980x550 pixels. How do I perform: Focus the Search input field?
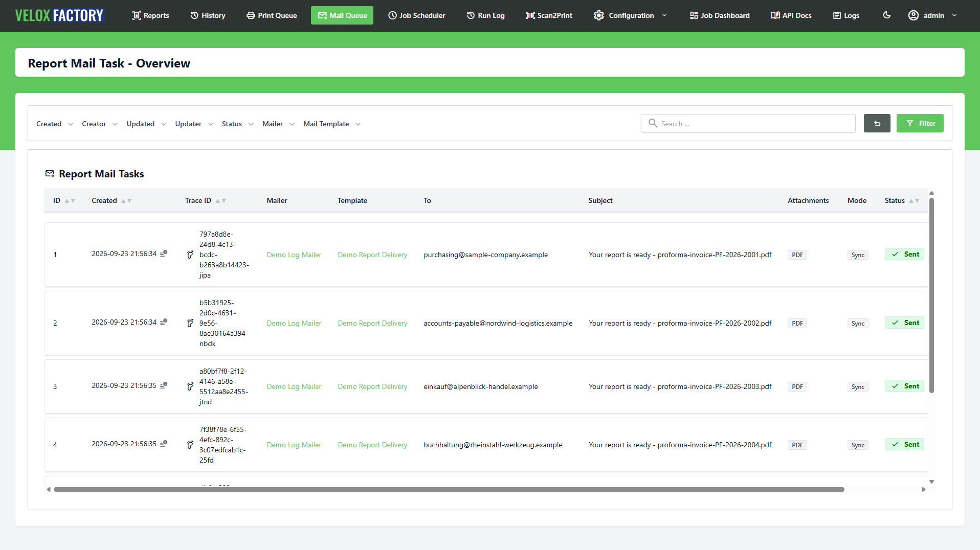pyautogui.click(x=748, y=123)
